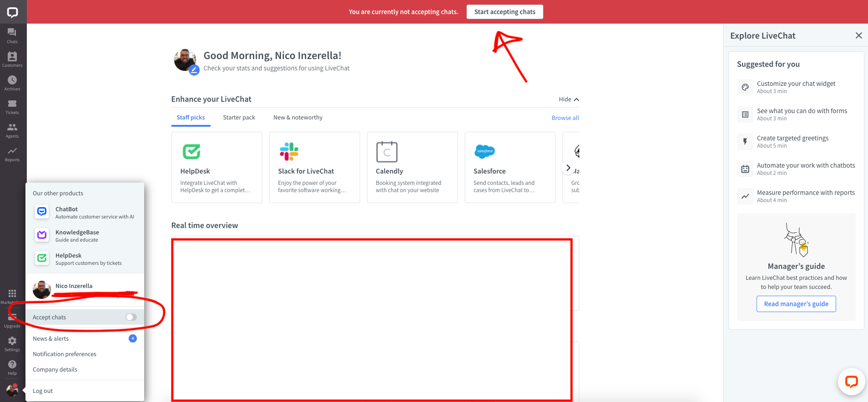Select the Staff picks tab
868x402 pixels.
pyautogui.click(x=191, y=118)
